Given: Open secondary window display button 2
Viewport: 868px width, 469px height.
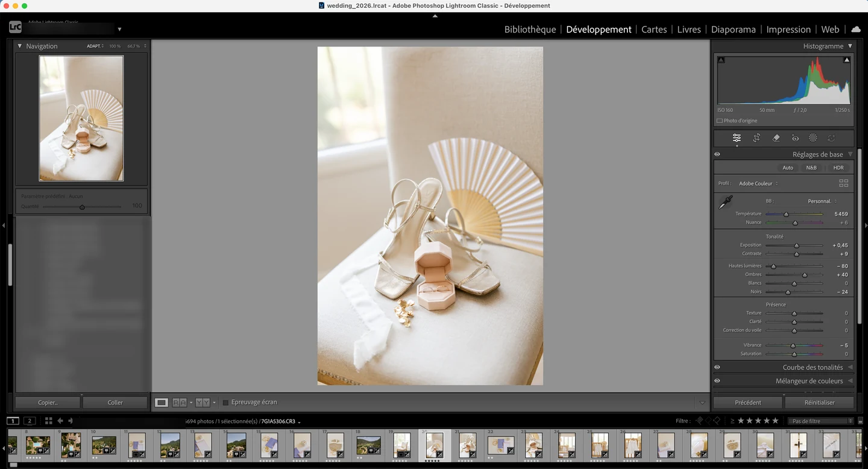Looking at the screenshot, I should click(30, 421).
